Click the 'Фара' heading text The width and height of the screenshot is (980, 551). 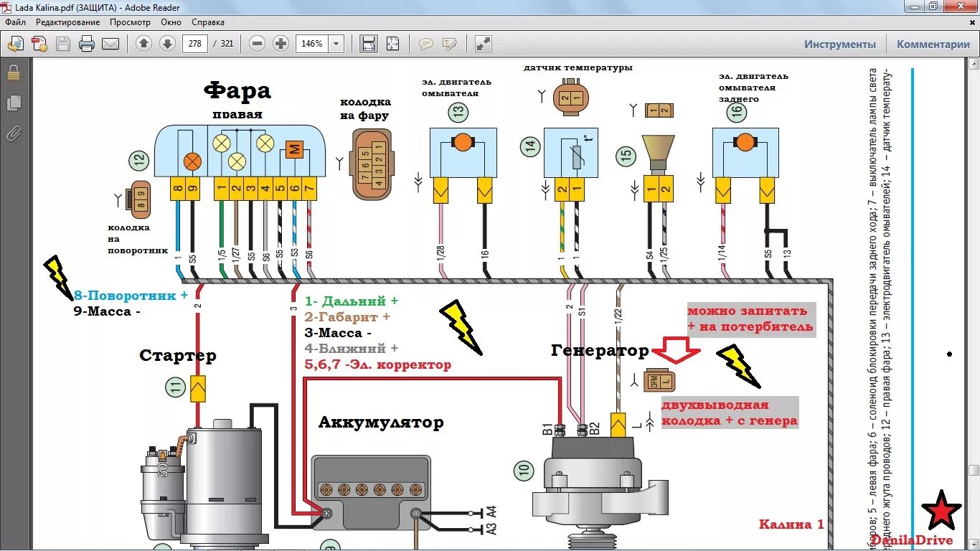tap(237, 90)
